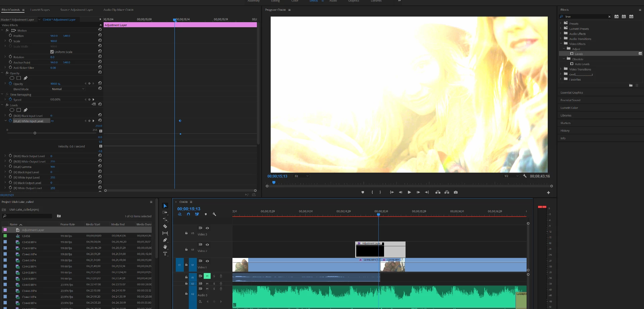Open the 1/2 playback resolution dropdown
This screenshot has height=309, width=644.
511,176
